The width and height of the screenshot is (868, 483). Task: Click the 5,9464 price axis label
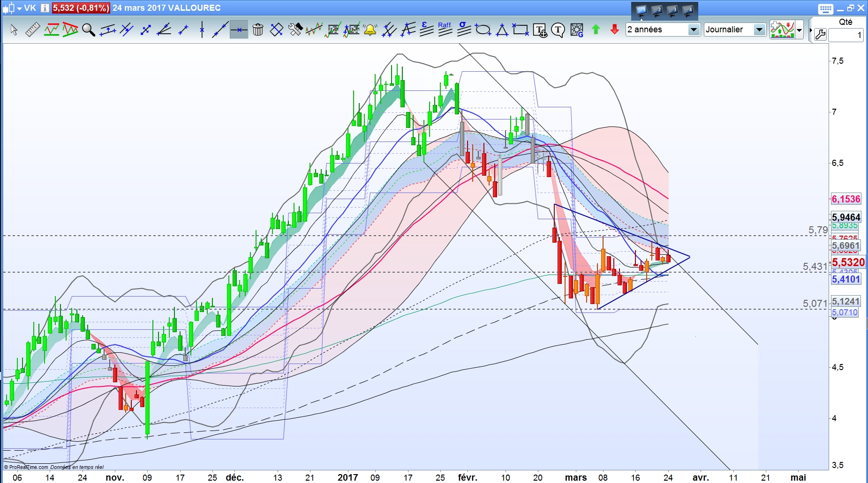click(x=846, y=217)
